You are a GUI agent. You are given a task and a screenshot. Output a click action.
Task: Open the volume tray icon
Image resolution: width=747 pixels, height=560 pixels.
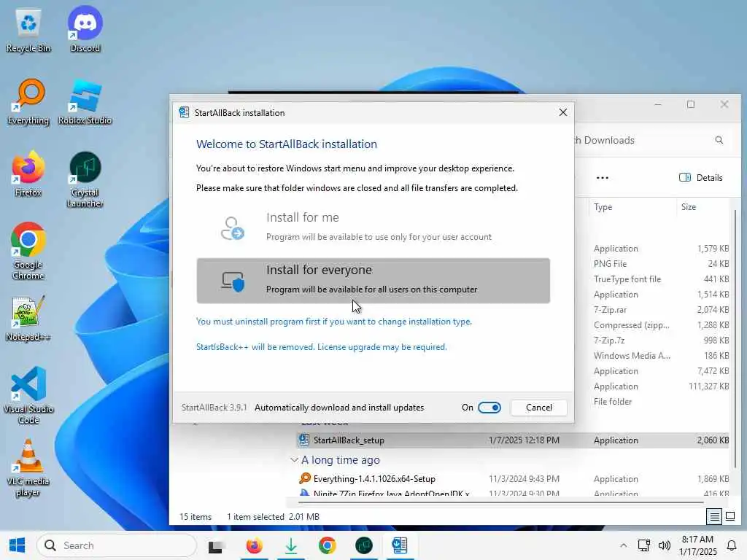click(664, 545)
